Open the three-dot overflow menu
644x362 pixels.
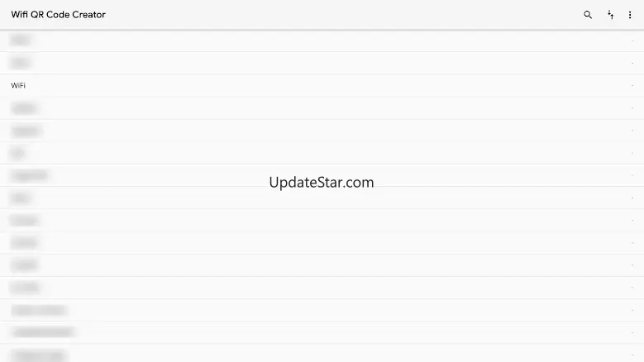[x=630, y=15]
